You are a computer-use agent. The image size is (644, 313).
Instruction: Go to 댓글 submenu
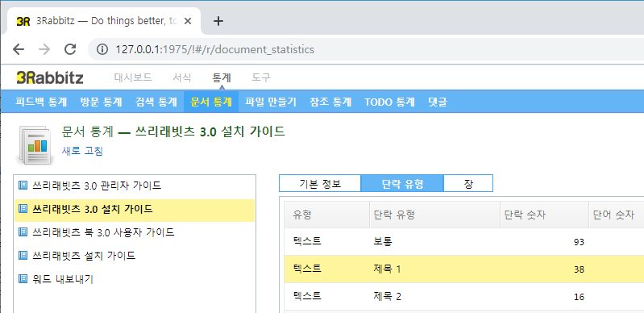coord(438,102)
